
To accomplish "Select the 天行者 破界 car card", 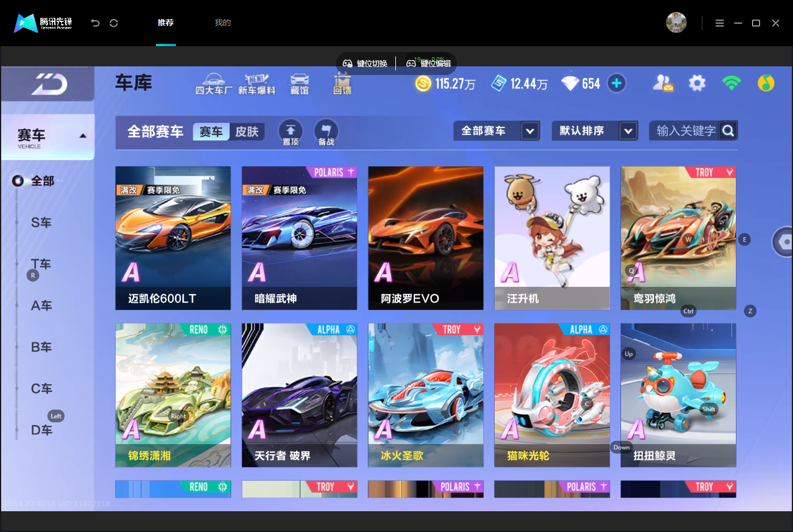I will [x=300, y=395].
